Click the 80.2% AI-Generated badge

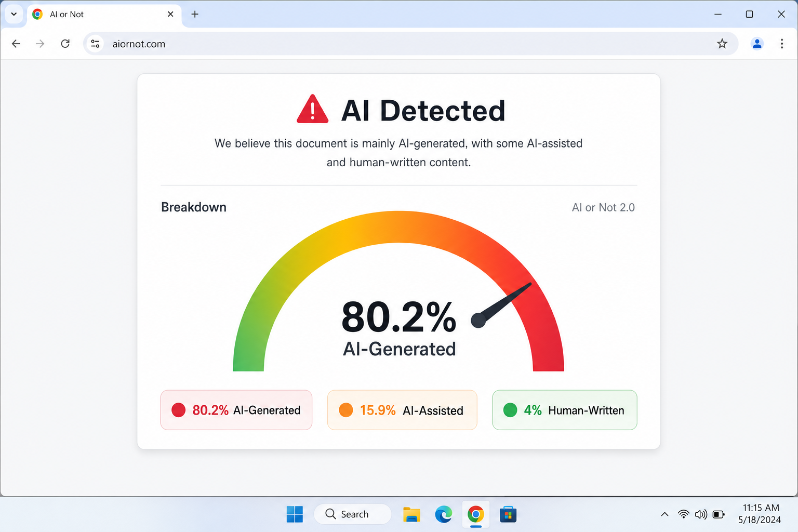click(x=236, y=410)
